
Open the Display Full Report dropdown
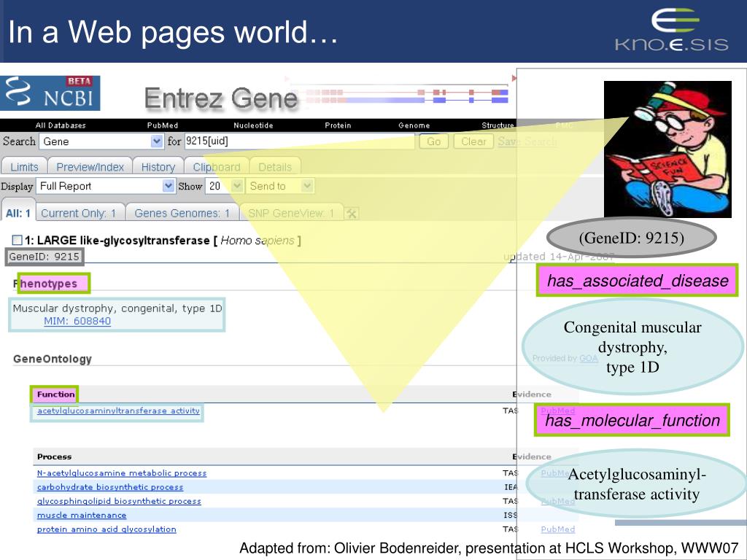click(x=106, y=186)
